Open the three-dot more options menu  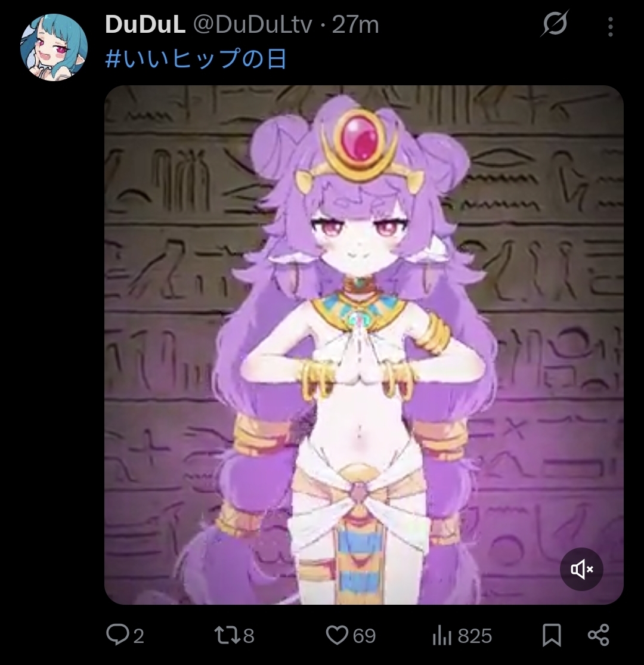pyautogui.click(x=610, y=27)
